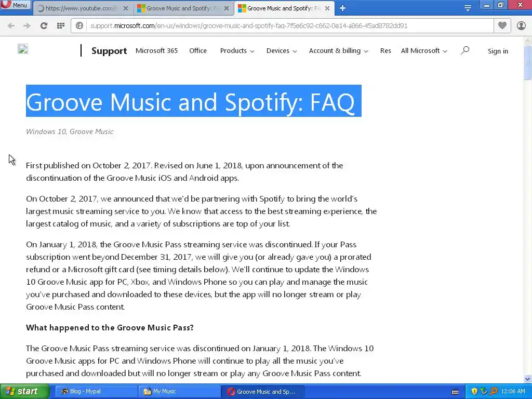The width and height of the screenshot is (532, 399).
Task: Open the Windows start button
Action: pyautogui.click(x=25, y=392)
